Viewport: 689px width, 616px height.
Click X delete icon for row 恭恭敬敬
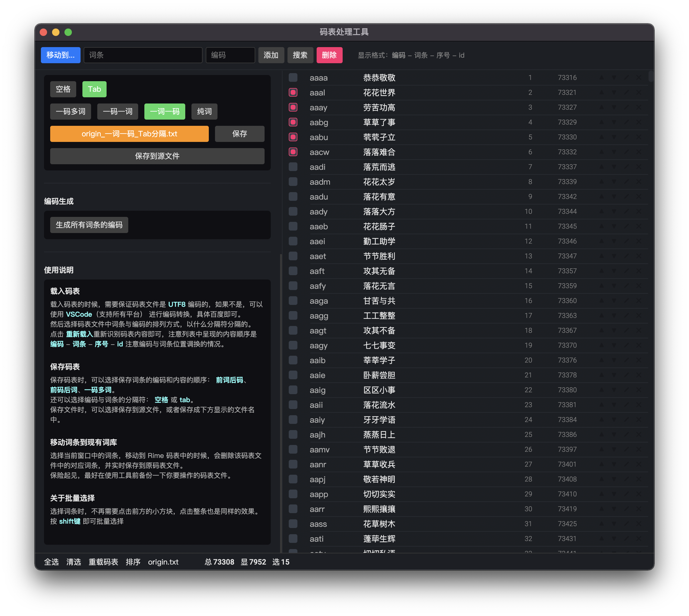(639, 77)
